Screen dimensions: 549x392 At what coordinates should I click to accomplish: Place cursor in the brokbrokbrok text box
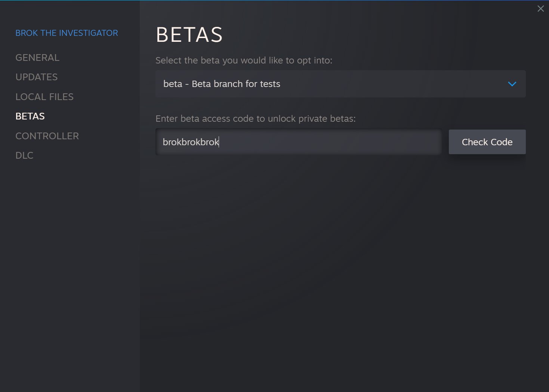pos(298,142)
